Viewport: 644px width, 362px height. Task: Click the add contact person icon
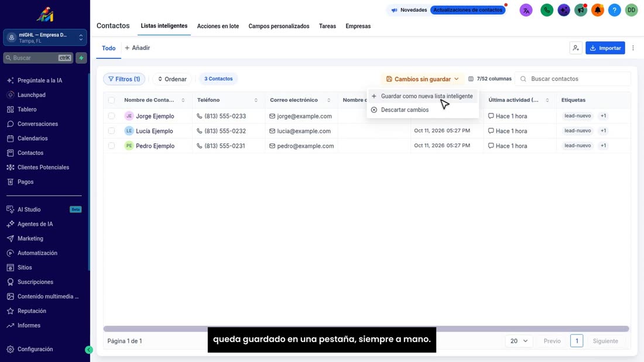[576, 48]
